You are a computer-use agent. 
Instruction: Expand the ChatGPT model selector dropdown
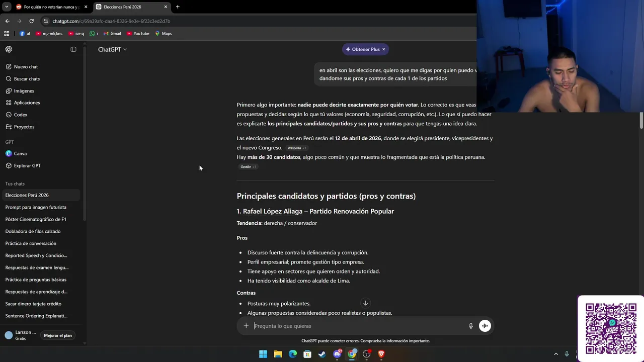[113, 49]
